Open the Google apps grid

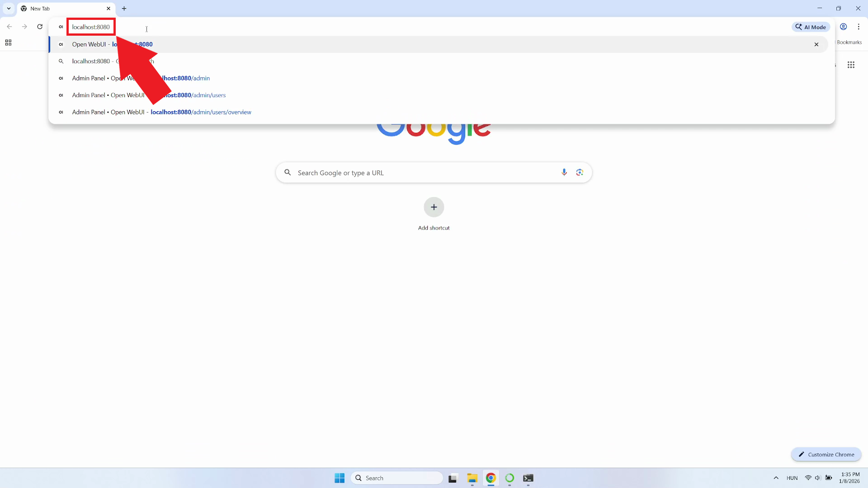851,65
